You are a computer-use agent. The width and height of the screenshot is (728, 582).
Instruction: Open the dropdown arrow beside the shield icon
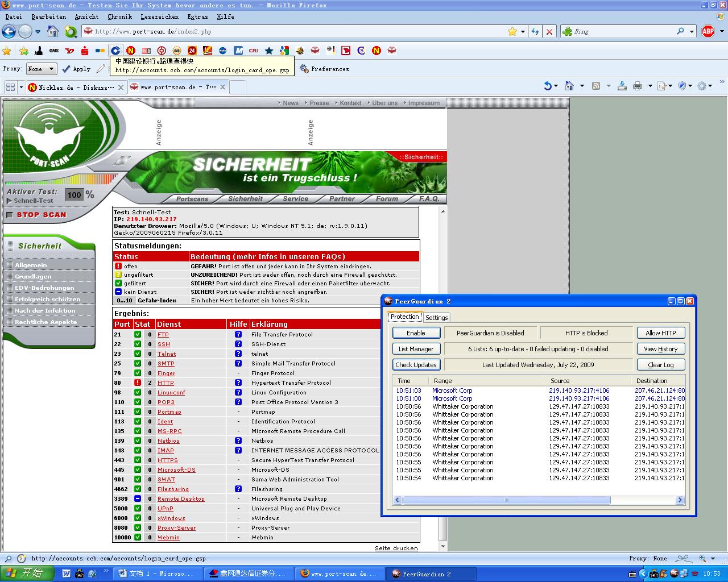690,86
